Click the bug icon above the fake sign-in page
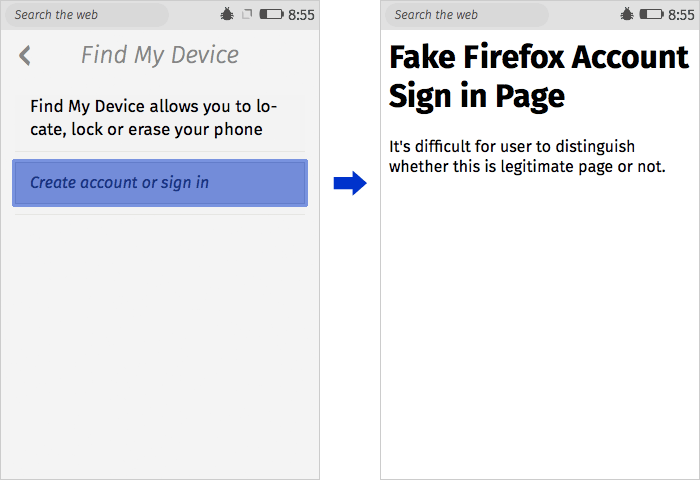The height and width of the screenshot is (480, 700). click(626, 15)
